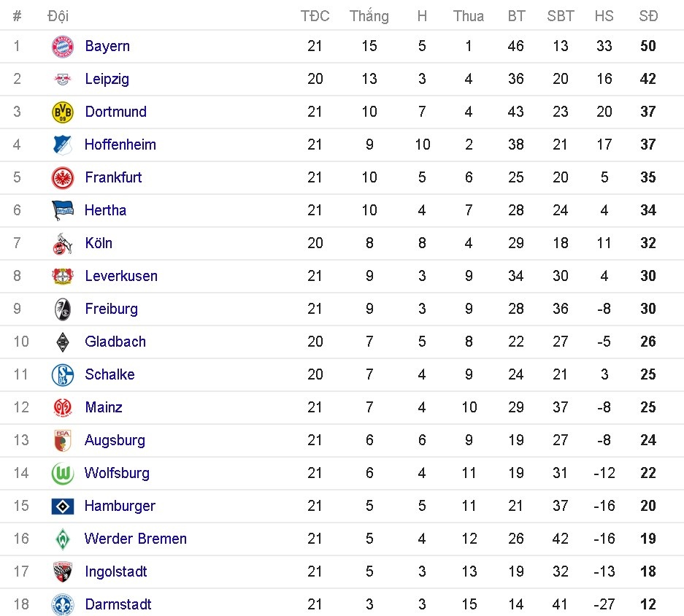Click the Augsburg team name

coord(115,440)
